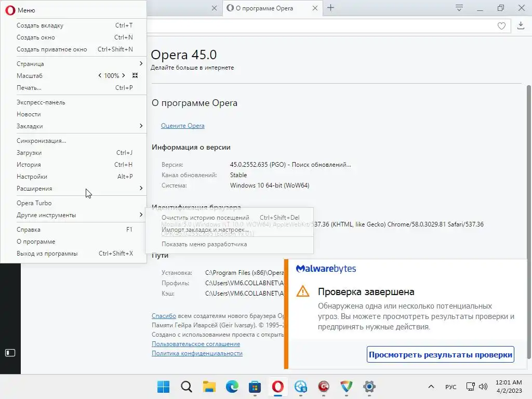Click the heart bookmark icon in the address bar
Screen dimensions: 532x399
tap(501, 26)
